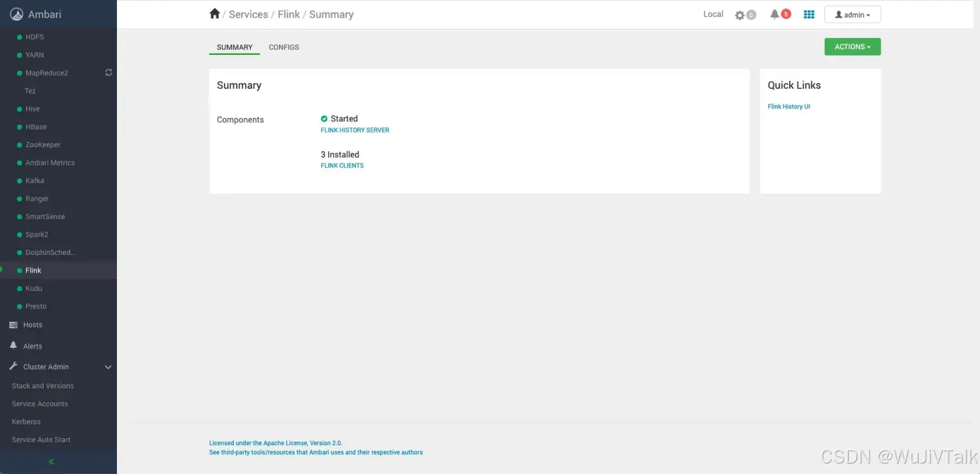980x474 pixels.
Task: Open YARN service in sidebar
Action: click(x=35, y=55)
